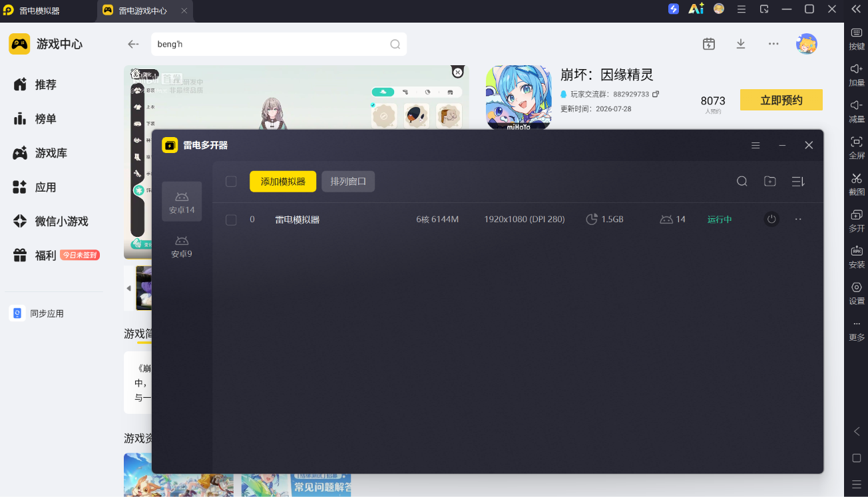Click the window rotate icon in title bar
Screen dimensions: 868x497
coord(764,9)
